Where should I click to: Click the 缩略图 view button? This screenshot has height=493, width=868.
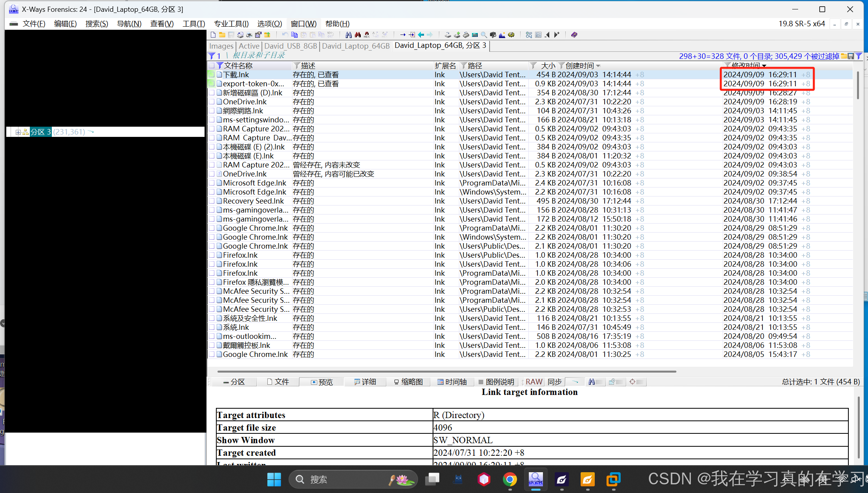[x=408, y=382]
